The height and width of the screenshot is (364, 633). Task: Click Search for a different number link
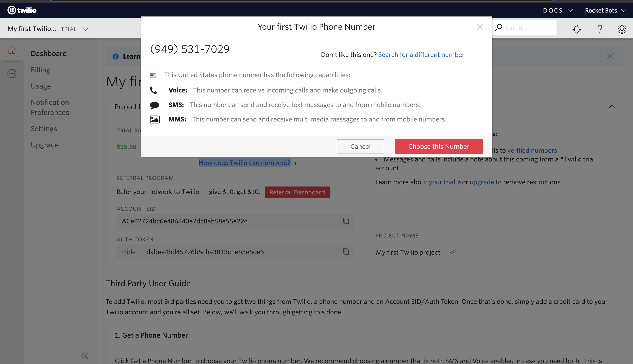coord(421,54)
